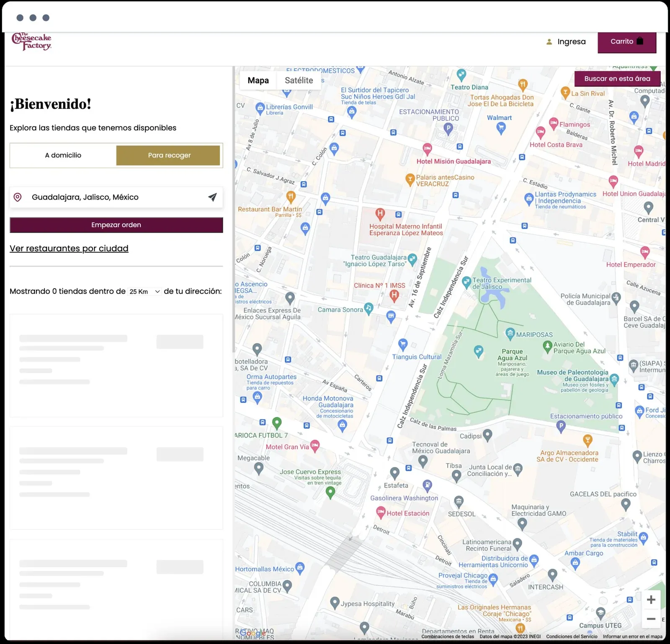Select the A domicilio delivery option
Screen dimensions: 670x644
click(63, 155)
